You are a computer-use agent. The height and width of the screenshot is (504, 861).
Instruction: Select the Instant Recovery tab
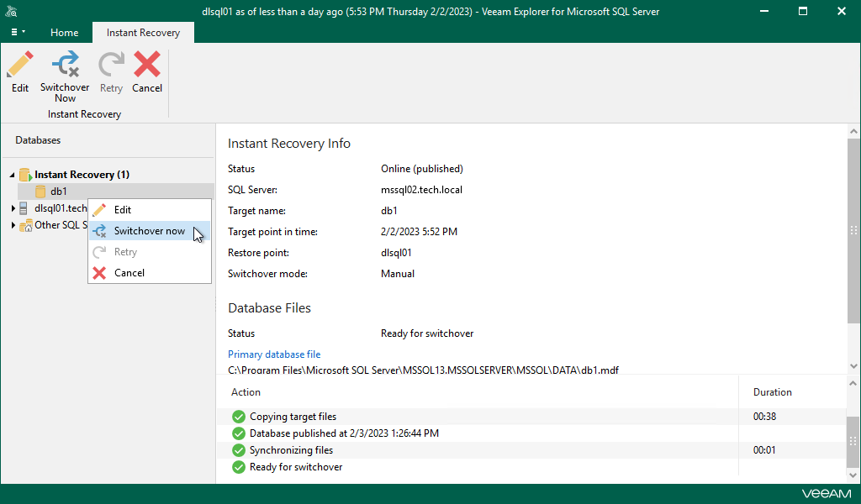coord(143,33)
